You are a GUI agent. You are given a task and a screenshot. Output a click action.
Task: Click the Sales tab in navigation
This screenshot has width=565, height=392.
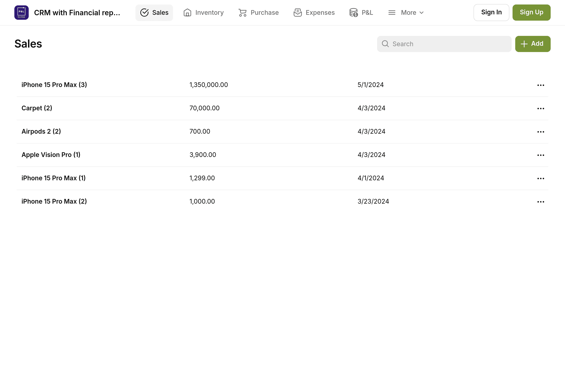tap(154, 13)
